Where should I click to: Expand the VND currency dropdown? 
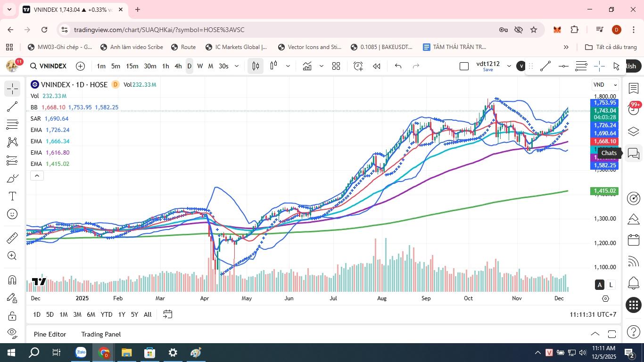pyautogui.click(x=605, y=85)
